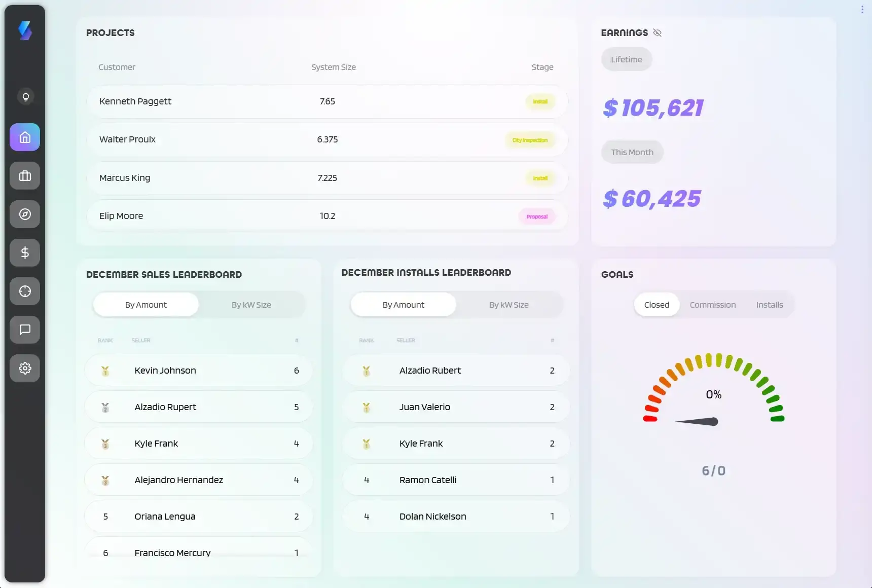Click the This Month earnings pill
The height and width of the screenshot is (588, 872).
pos(632,152)
